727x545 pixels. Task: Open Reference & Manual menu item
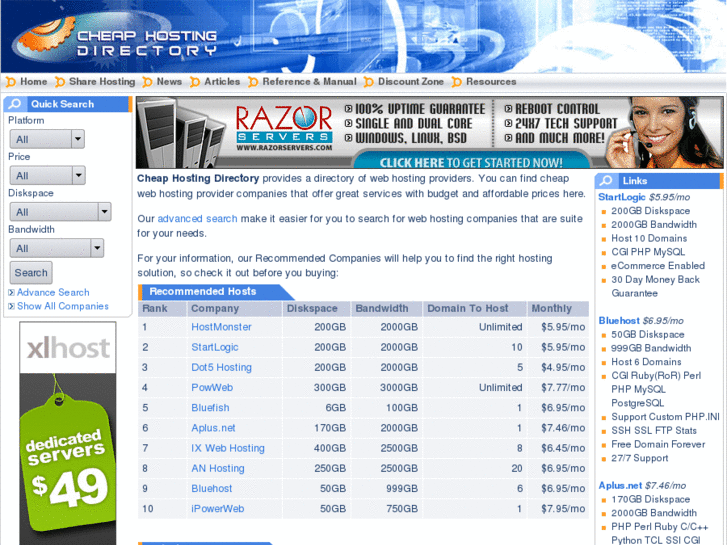309,82
